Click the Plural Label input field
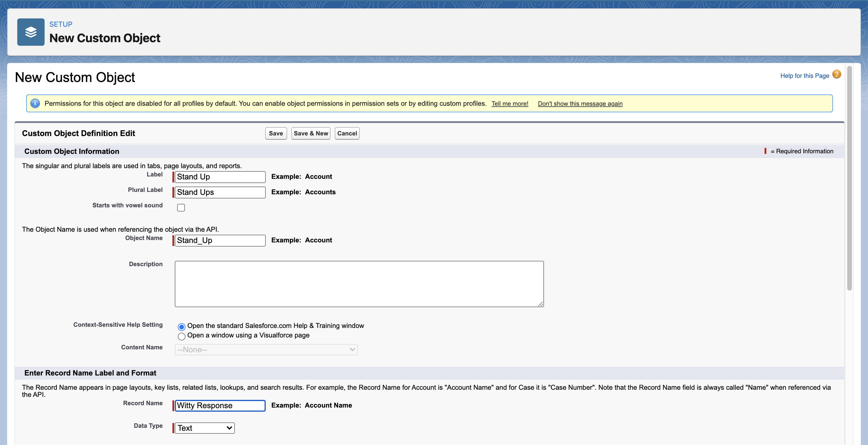 click(x=220, y=192)
